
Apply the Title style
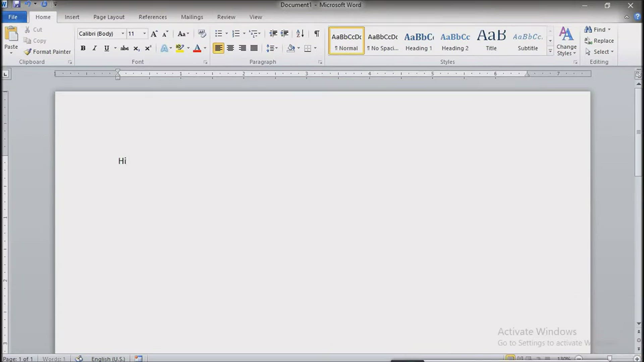tap(491, 41)
